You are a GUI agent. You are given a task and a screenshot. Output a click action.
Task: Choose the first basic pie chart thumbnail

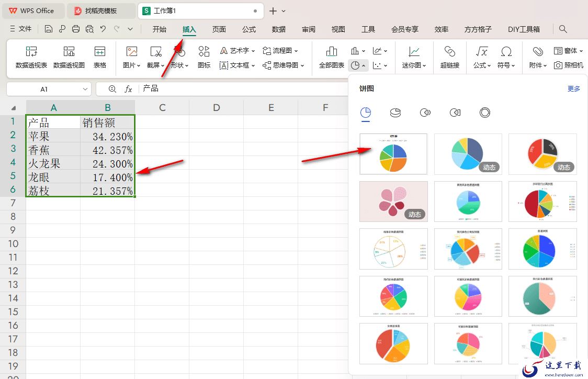(393, 154)
